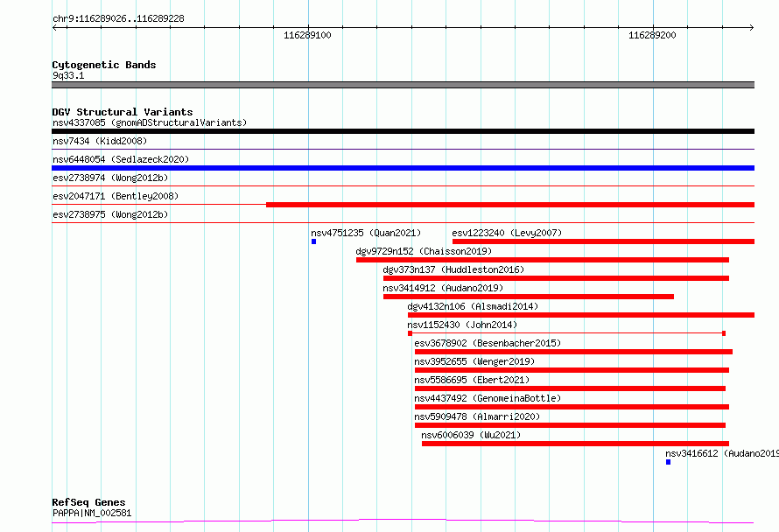779x532 pixels.
Task: Click the red nsv4437492 GenomeinaBottle bar
Action: (x=572, y=407)
